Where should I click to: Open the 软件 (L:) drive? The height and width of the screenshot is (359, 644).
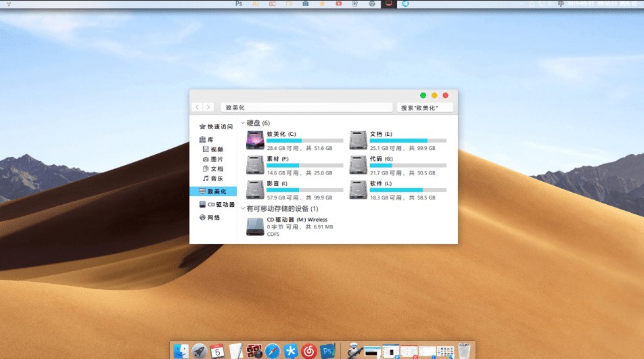pos(359,190)
